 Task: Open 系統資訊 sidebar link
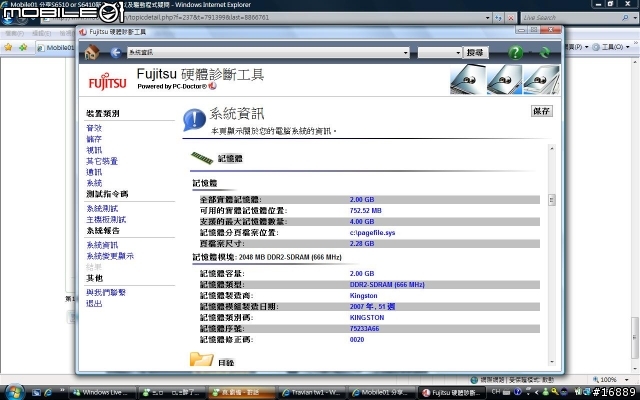[x=102, y=245]
